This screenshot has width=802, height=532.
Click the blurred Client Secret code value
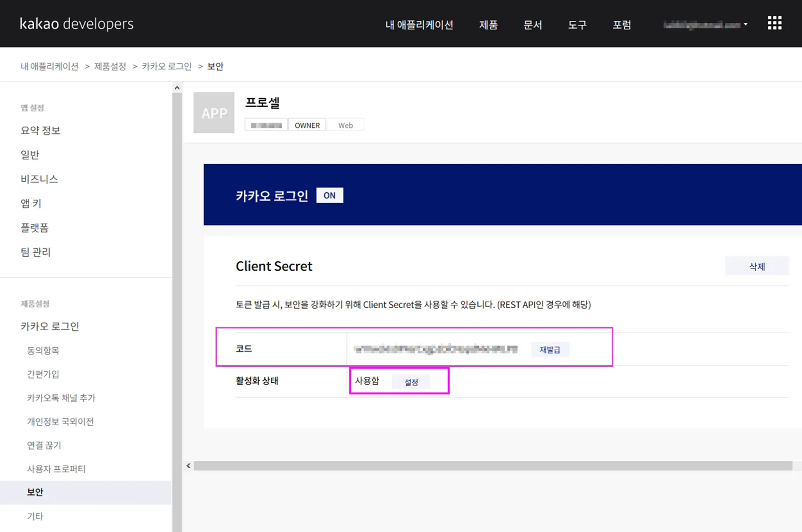tap(436, 349)
